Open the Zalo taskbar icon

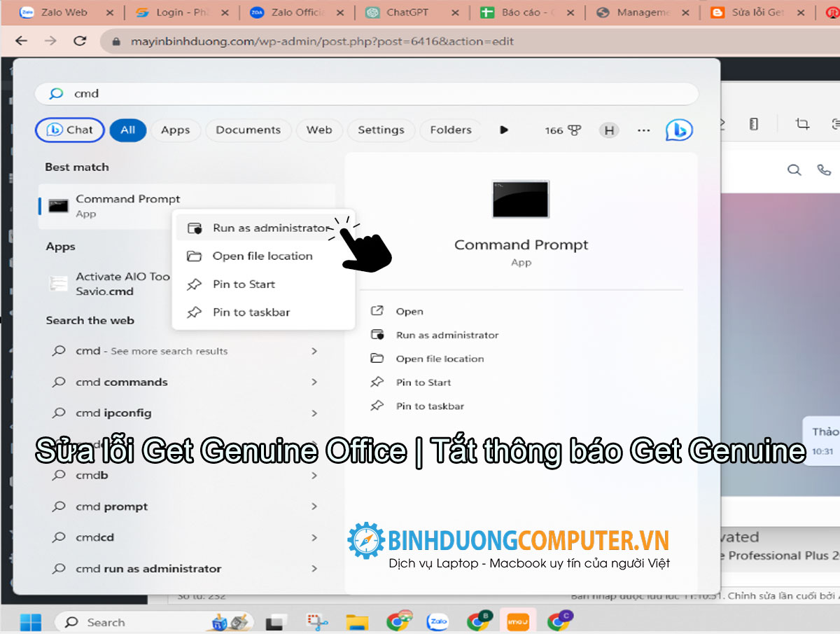point(439,621)
